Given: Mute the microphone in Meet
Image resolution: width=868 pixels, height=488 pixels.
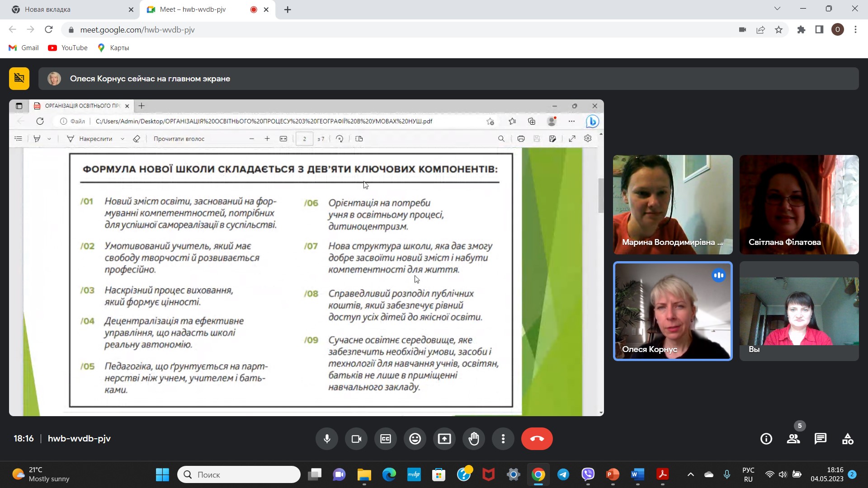Looking at the screenshot, I should (327, 439).
